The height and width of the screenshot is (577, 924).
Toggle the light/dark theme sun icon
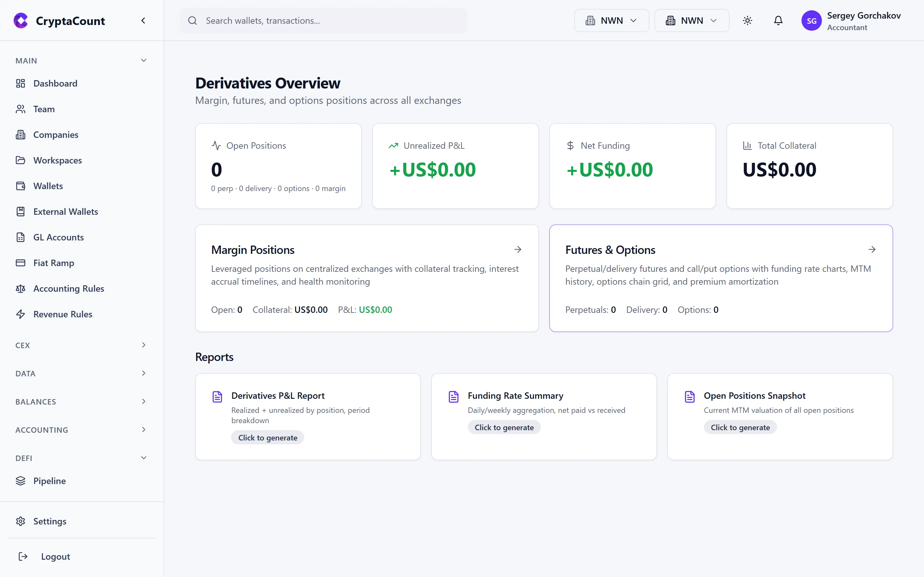tap(747, 21)
